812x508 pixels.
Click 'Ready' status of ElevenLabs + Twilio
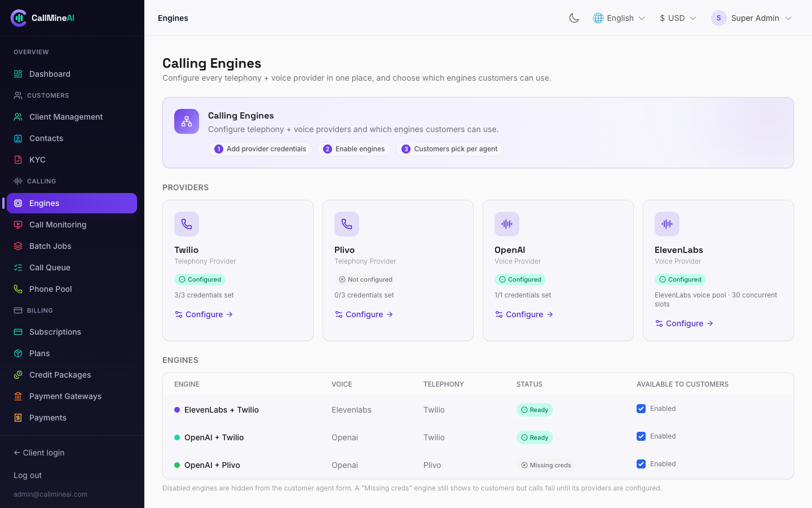point(535,410)
